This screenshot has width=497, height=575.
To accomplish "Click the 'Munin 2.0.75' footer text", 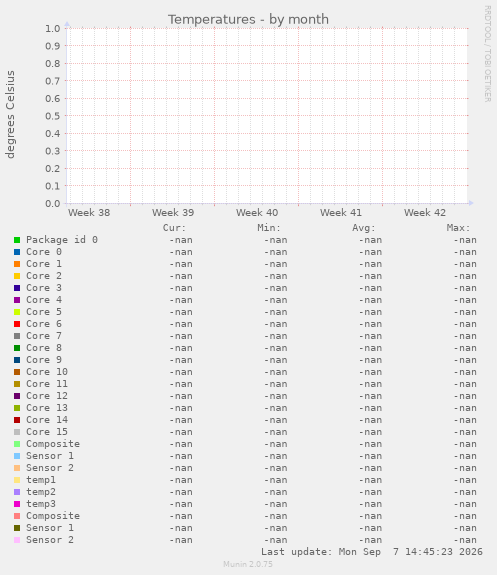I will click(x=248, y=564).
